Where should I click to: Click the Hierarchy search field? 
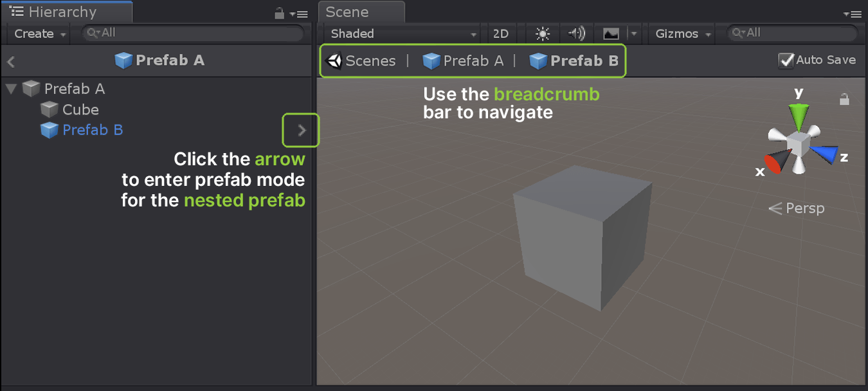pos(193,33)
